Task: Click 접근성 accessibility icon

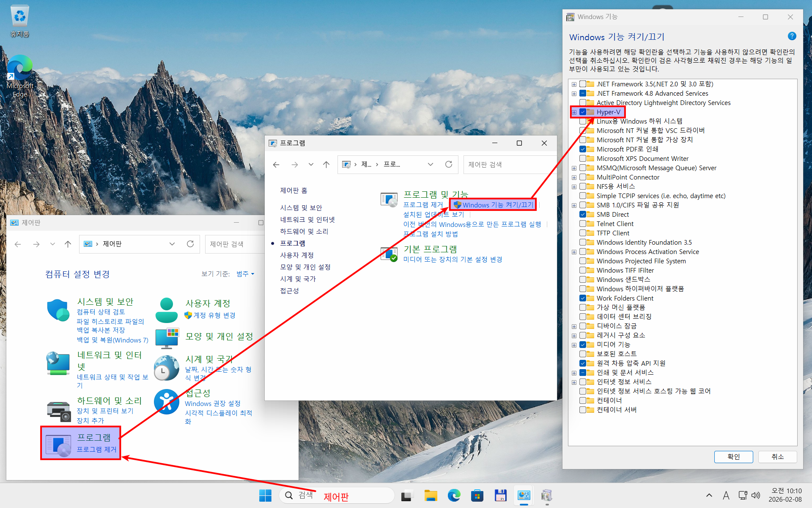Action: click(167, 402)
